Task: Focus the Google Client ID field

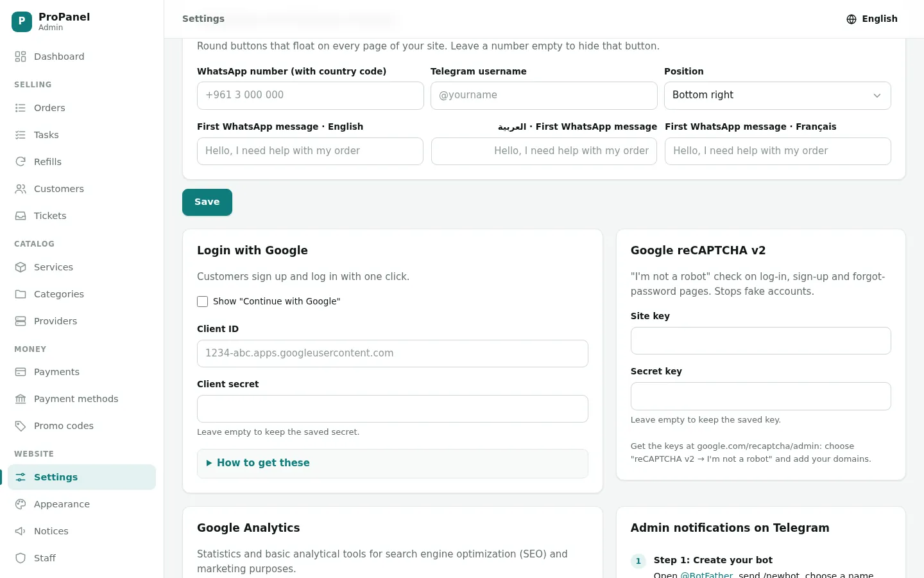Action: 393,354
